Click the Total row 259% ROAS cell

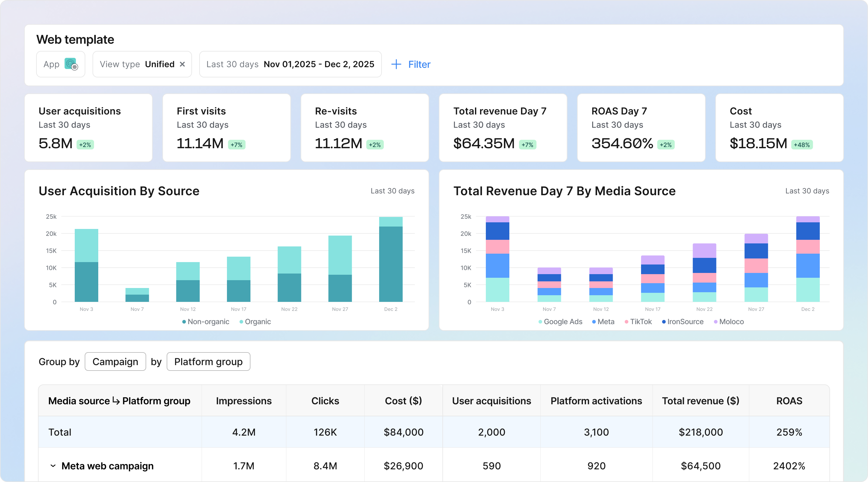(x=789, y=432)
